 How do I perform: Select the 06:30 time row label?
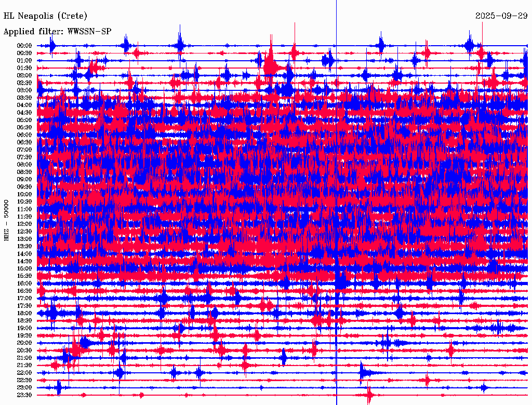point(24,142)
